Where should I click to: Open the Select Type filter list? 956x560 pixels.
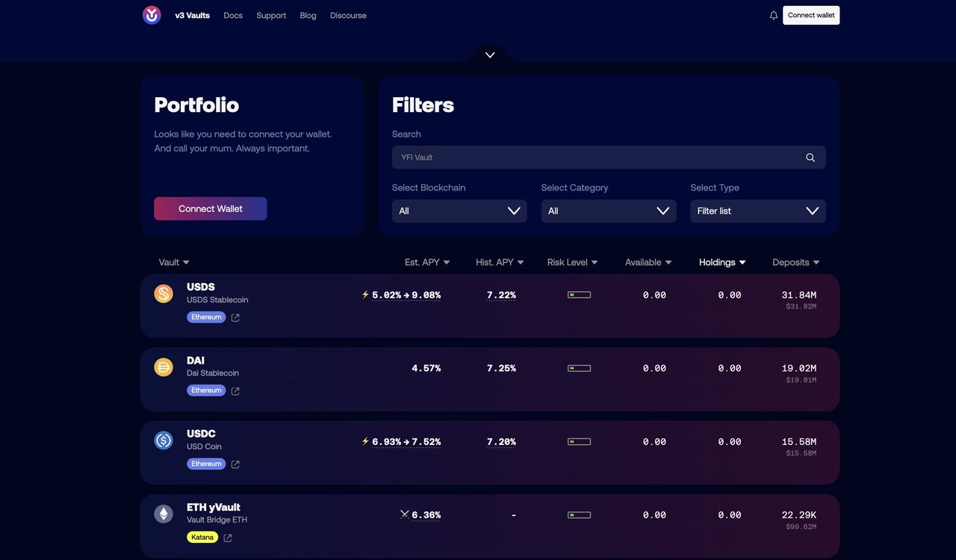pyautogui.click(x=757, y=211)
